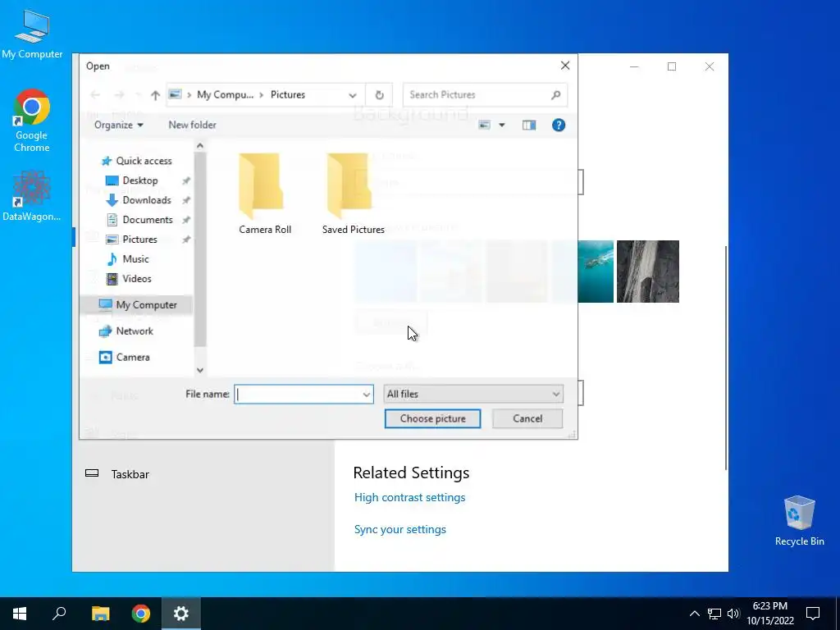This screenshot has height=630, width=840.
Task: Click navigation pane scroll down arrow
Action: pos(200,370)
